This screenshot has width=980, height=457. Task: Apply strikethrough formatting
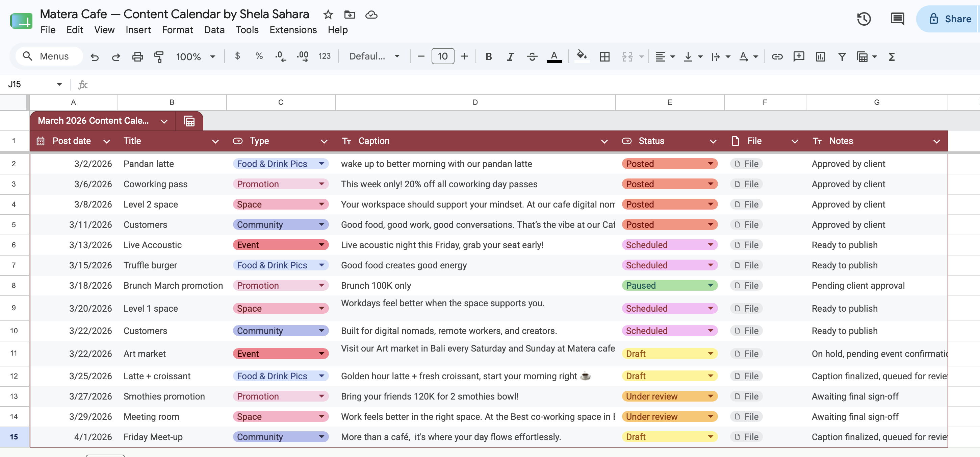pyautogui.click(x=532, y=57)
